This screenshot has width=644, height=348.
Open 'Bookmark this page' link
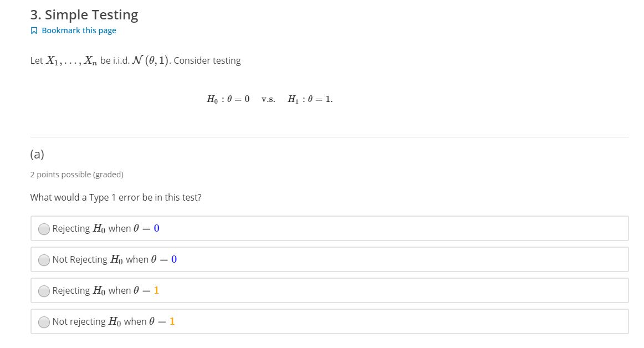79,30
